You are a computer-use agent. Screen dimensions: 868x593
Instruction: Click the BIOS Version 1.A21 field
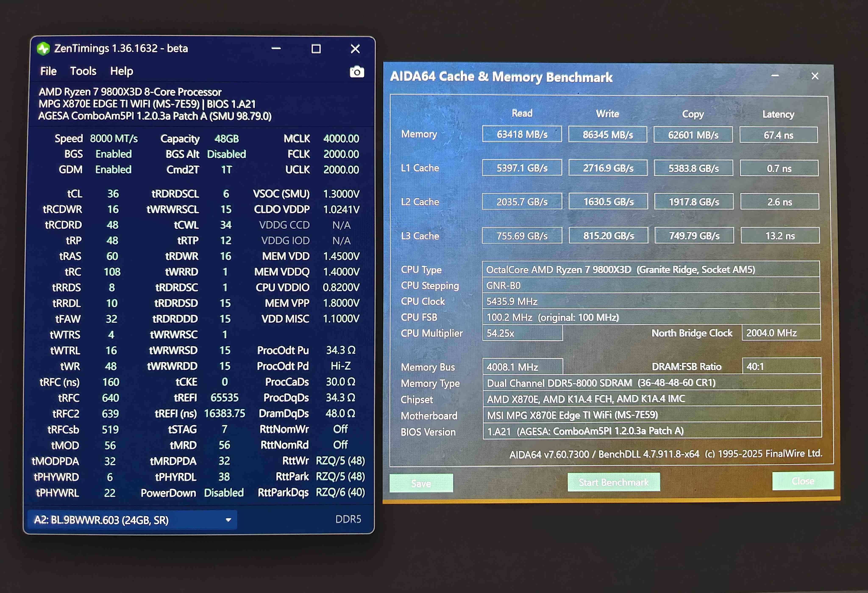652,431
